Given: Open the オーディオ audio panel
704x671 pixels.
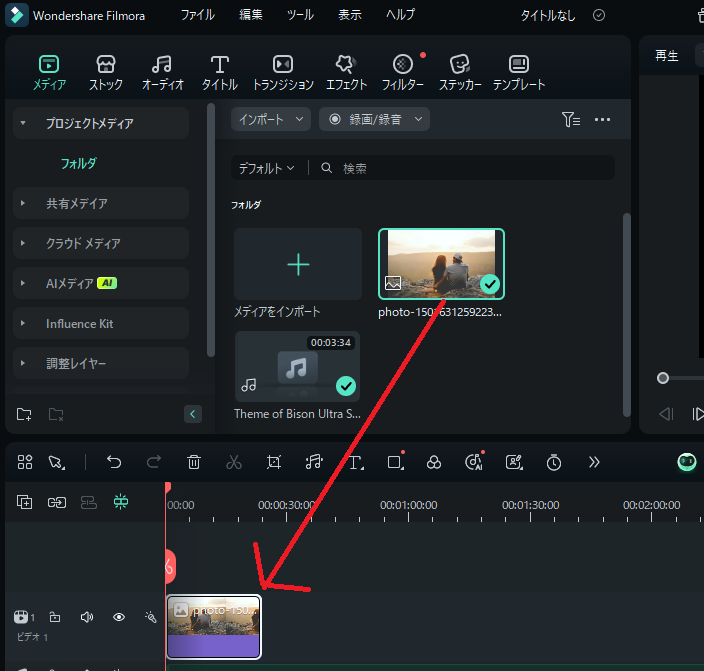Looking at the screenshot, I should click(x=163, y=72).
